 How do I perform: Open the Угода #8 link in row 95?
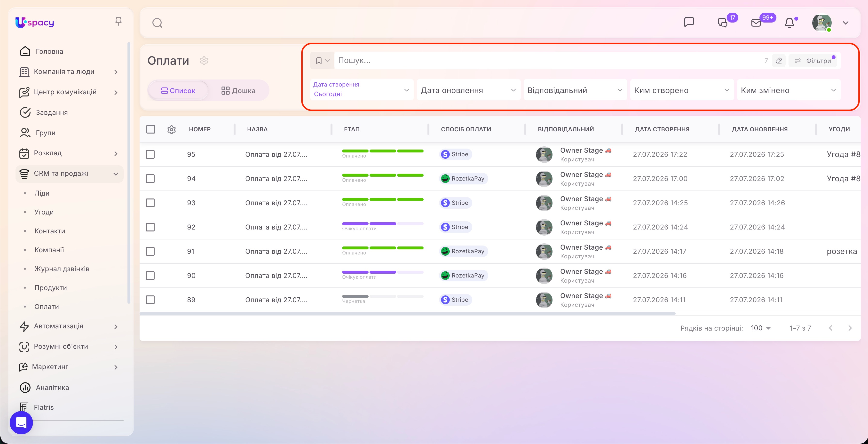click(x=843, y=154)
